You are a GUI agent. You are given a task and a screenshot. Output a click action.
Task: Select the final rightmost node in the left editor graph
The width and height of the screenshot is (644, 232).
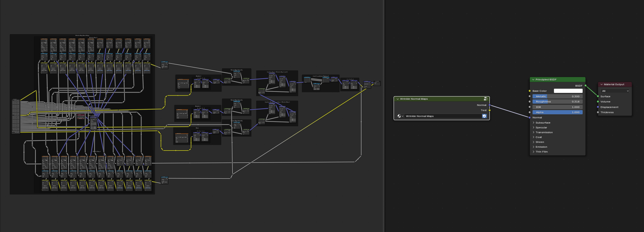pyautogui.click(x=377, y=83)
